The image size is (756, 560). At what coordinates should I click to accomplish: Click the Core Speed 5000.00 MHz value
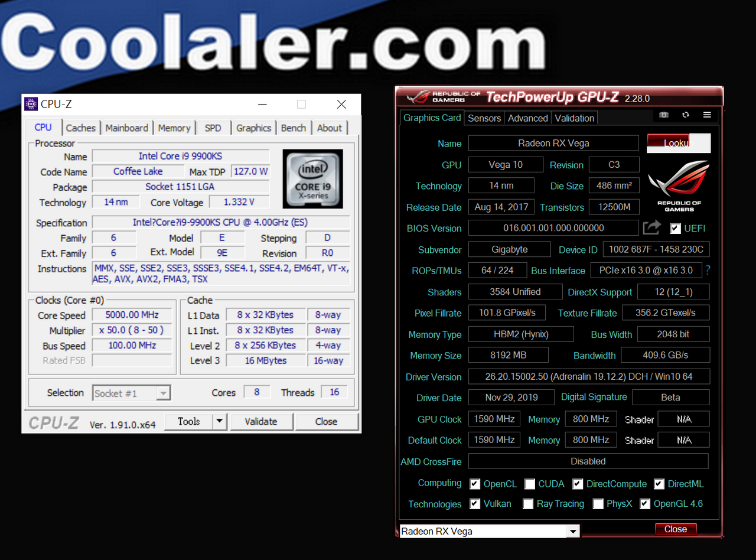point(132,315)
